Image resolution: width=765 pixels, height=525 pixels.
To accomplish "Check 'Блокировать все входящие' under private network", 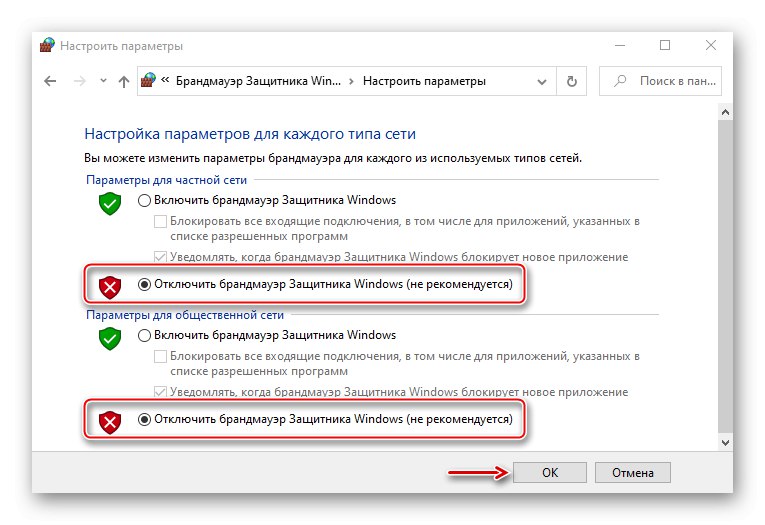I will click(x=160, y=222).
